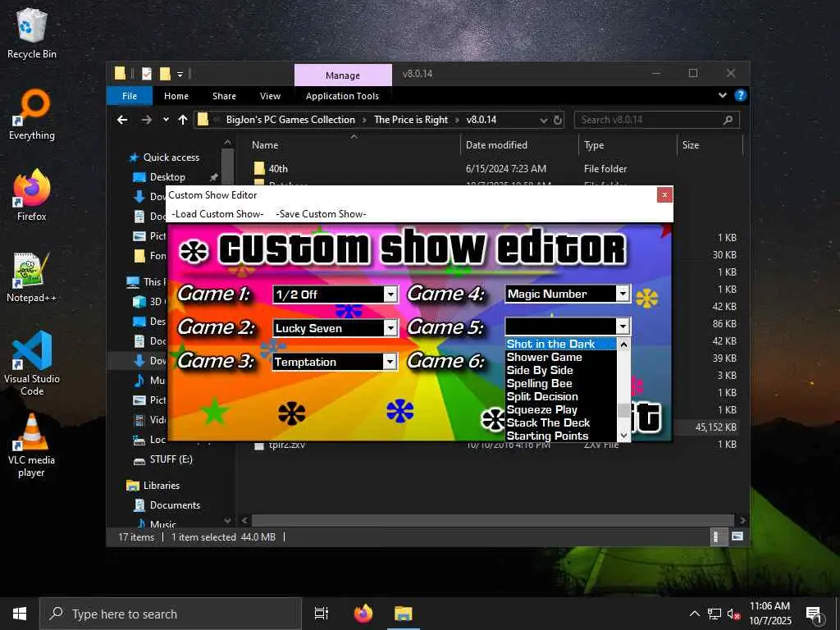Go back in File Explorer
Screen dimensions: 840x630
coord(123,120)
